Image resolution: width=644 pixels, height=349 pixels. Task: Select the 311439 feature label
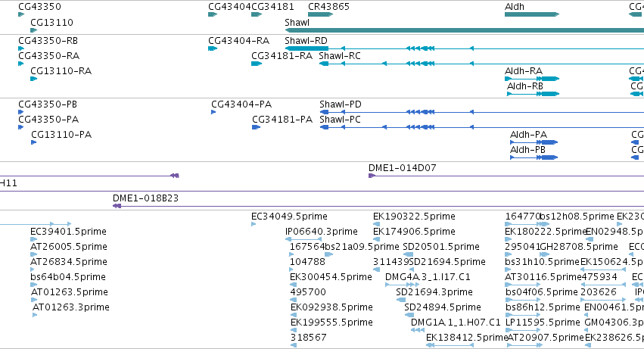click(x=391, y=262)
